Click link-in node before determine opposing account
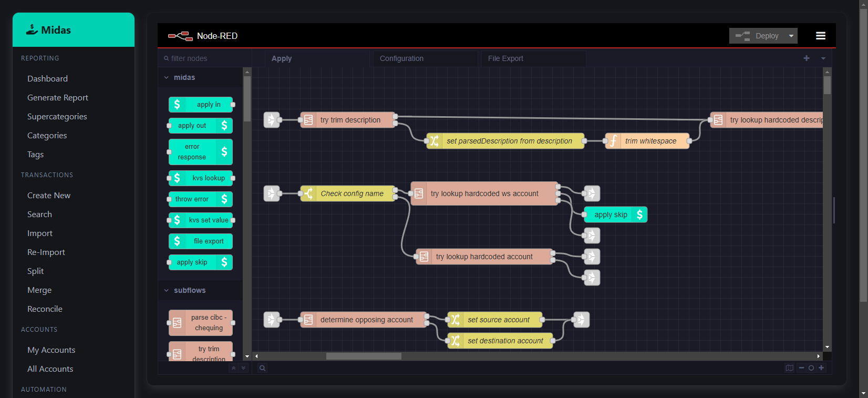868x398 pixels. (272, 320)
